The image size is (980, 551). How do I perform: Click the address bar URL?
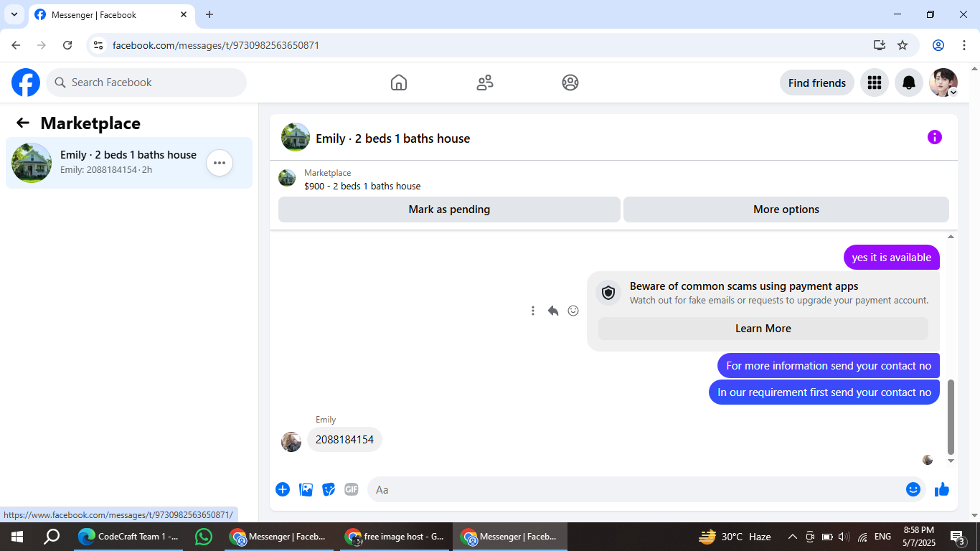point(216,45)
